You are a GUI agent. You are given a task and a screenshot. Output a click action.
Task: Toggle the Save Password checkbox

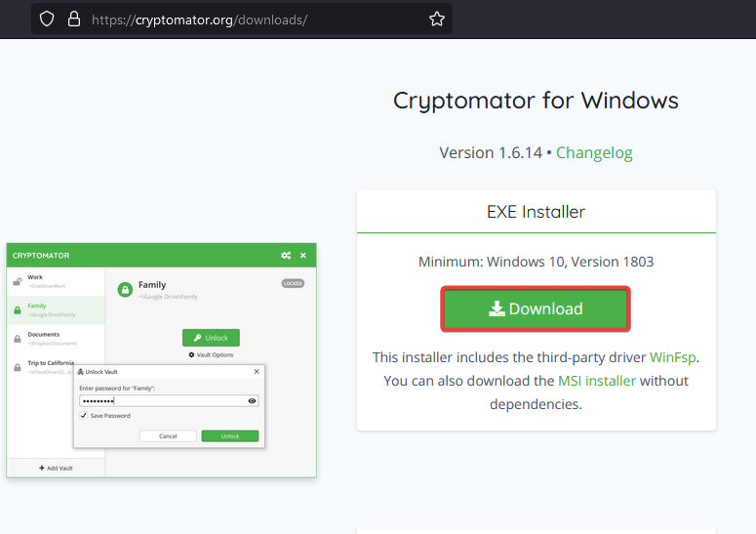tap(83, 416)
